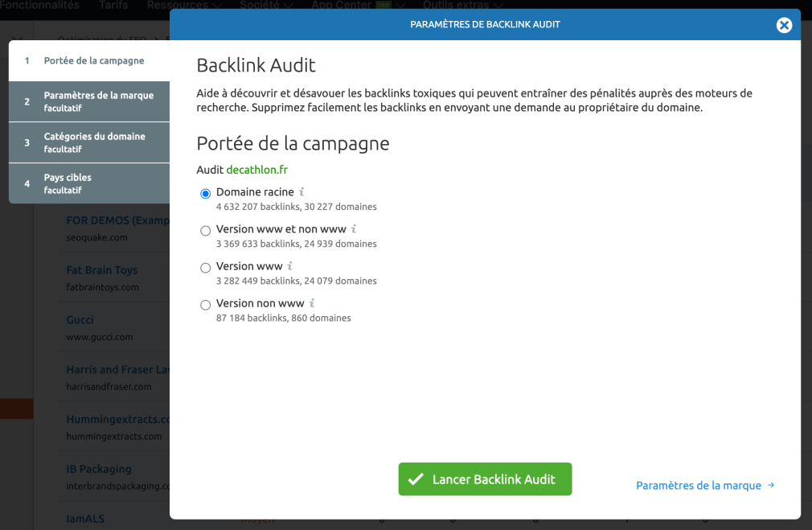Open the FOR DEMOS project in background list
Image resolution: width=812 pixels, height=530 pixels.
(118, 220)
